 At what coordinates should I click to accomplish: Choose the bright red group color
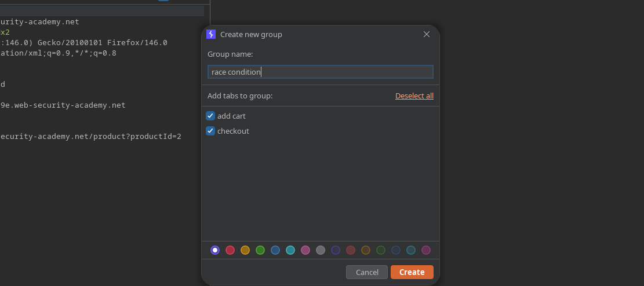tap(230, 250)
